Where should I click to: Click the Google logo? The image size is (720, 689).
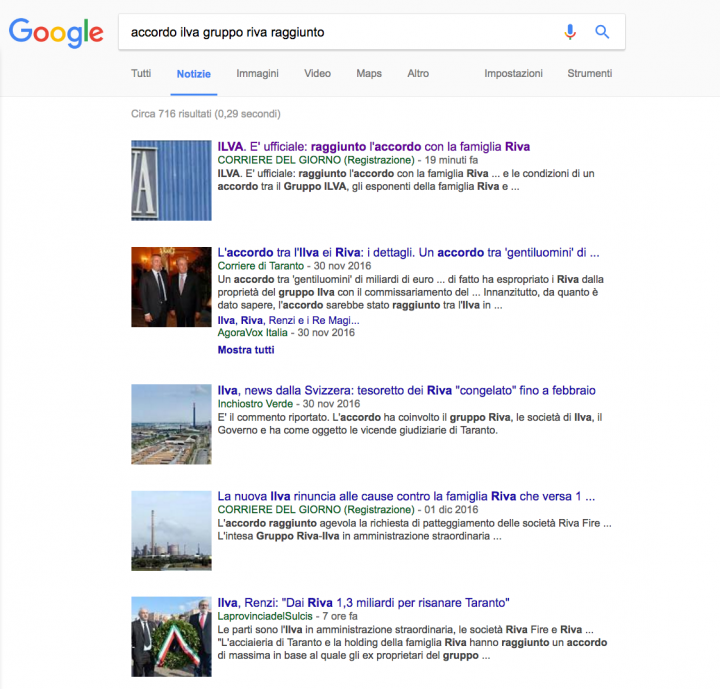[x=56, y=32]
